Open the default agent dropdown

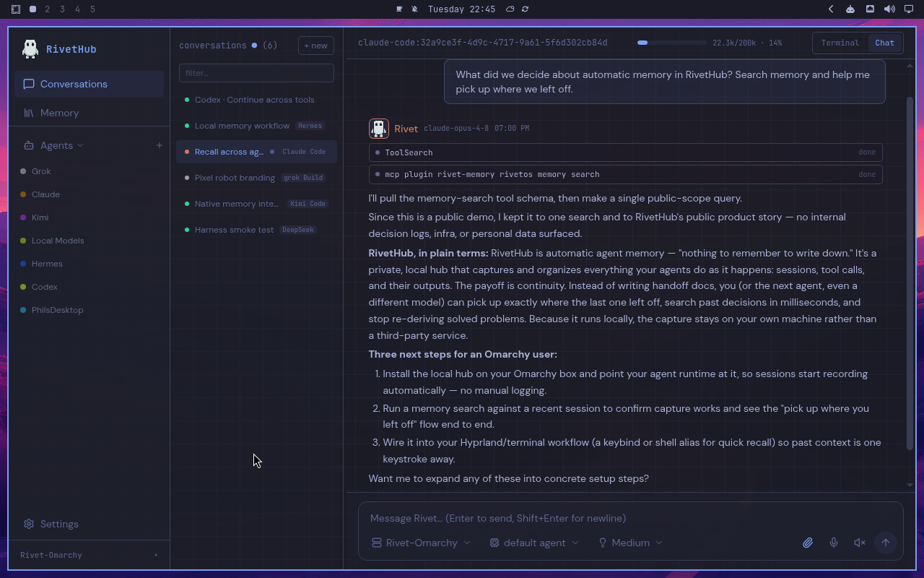pyautogui.click(x=534, y=543)
